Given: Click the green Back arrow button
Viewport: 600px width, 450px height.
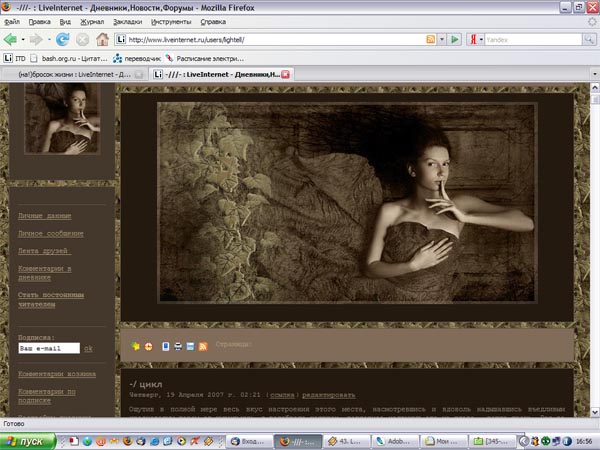Looking at the screenshot, I should pos(10,39).
